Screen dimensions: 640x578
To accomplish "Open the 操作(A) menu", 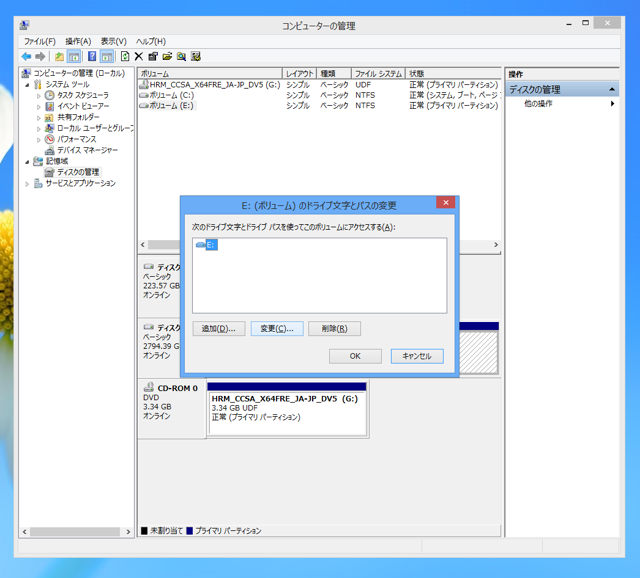I will click(78, 41).
